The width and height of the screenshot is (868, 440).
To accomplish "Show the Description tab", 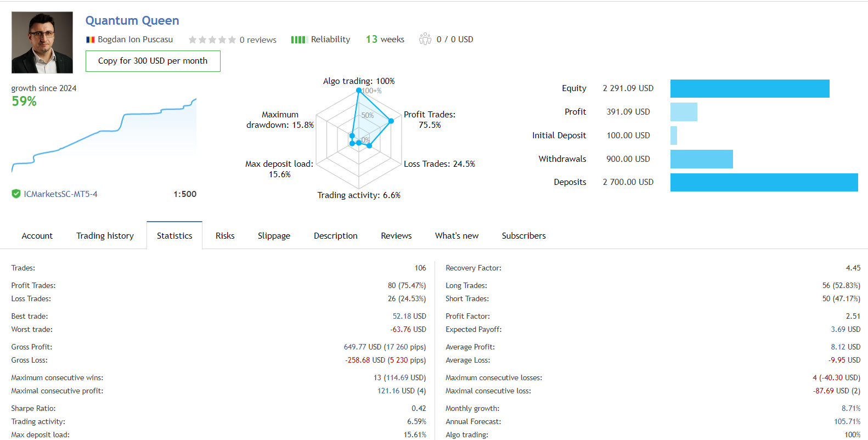I will tap(335, 236).
